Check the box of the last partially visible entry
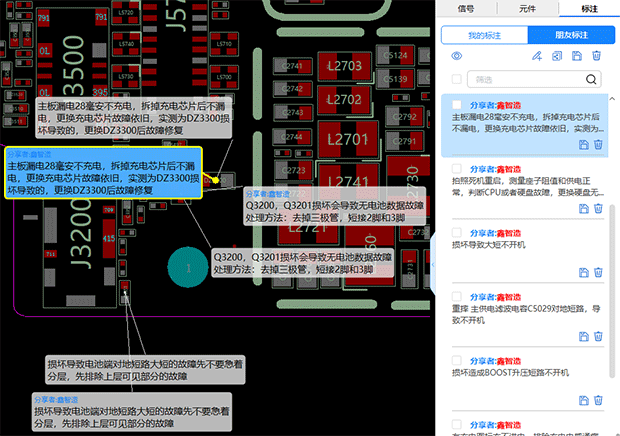Screen dimensions: 620x436 coord(457,425)
